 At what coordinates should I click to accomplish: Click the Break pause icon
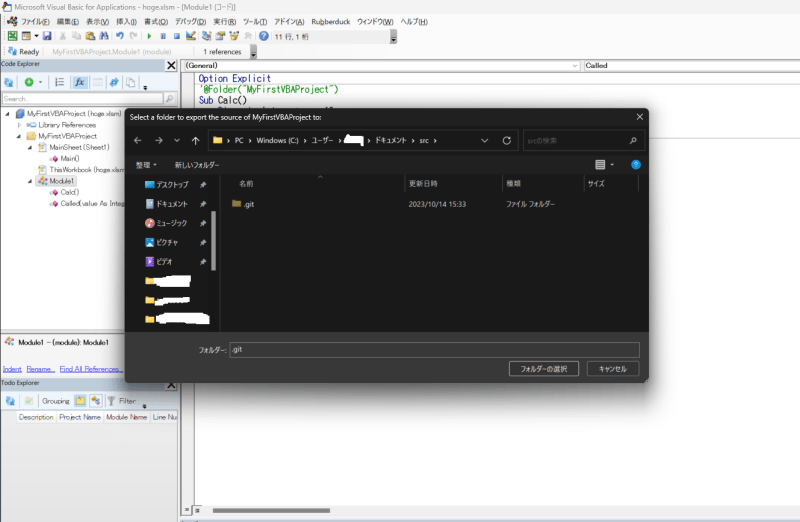click(163, 36)
